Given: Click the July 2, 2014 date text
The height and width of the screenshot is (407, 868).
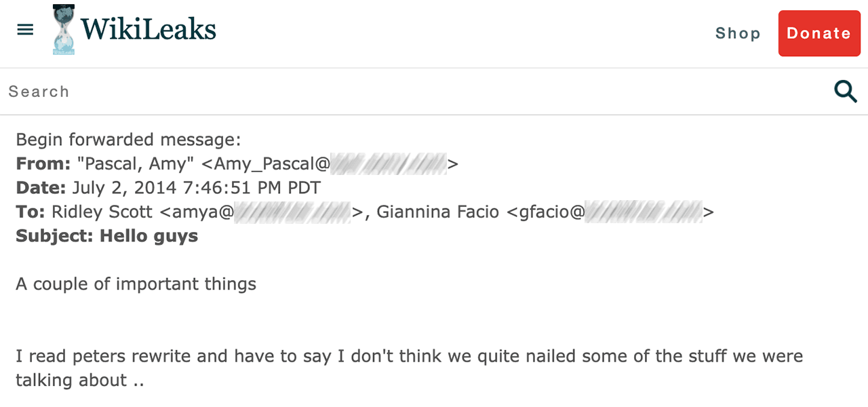Looking at the screenshot, I should pos(197,188).
